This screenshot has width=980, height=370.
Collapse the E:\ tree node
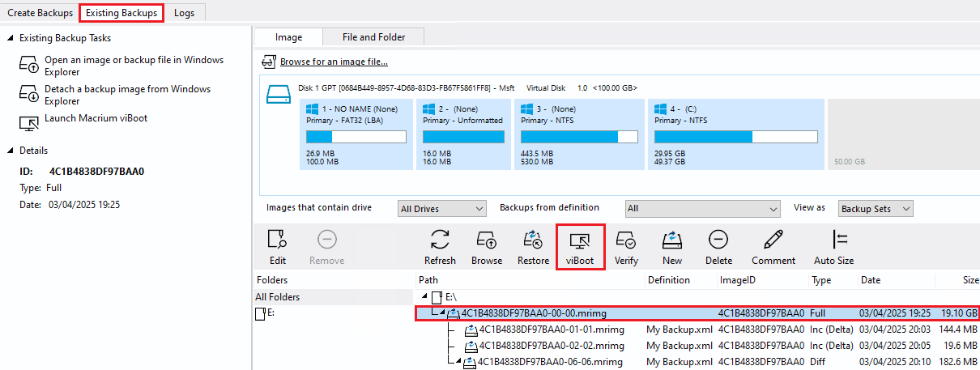[424, 297]
